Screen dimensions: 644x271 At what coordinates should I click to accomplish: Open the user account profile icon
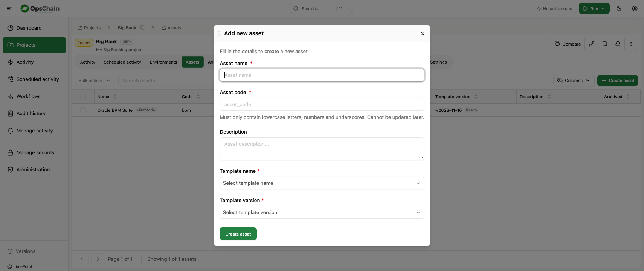click(x=635, y=8)
